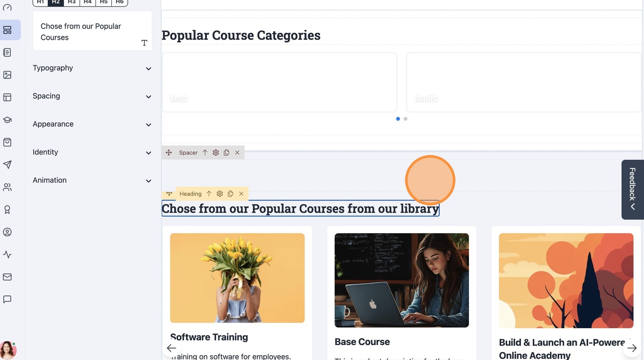Click the user circle profile icon
644x360 pixels.
tap(7, 232)
